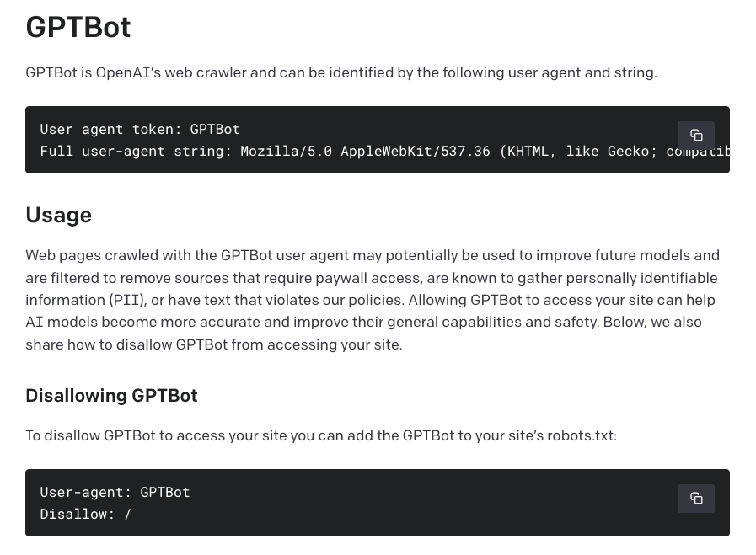Select the GPTBot page heading

(78, 27)
